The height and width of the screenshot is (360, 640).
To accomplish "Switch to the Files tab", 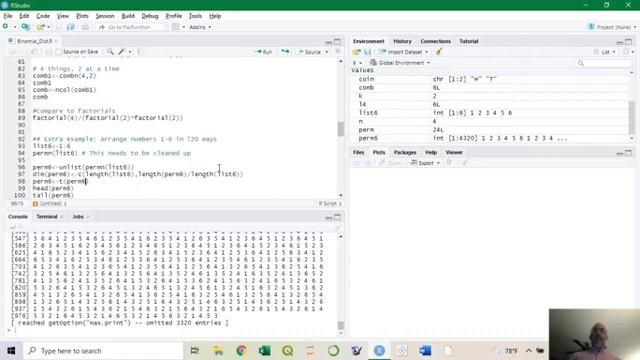I will coord(358,152).
